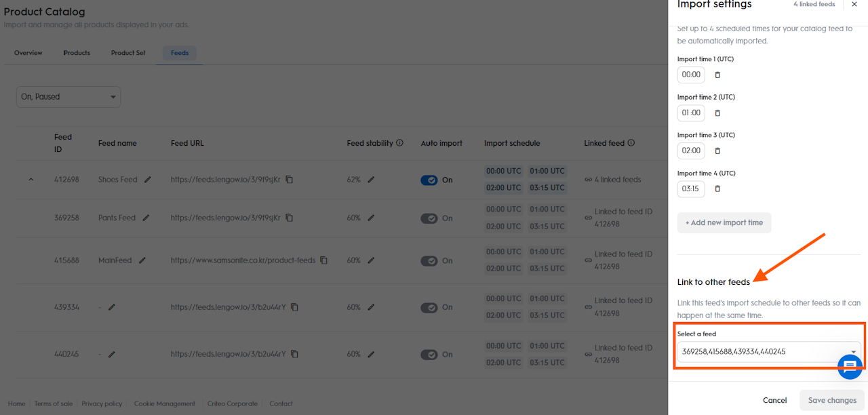Image resolution: width=868 pixels, height=415 pixels.
Task: Copy URL of feed 439334
Action: (294, 307)
